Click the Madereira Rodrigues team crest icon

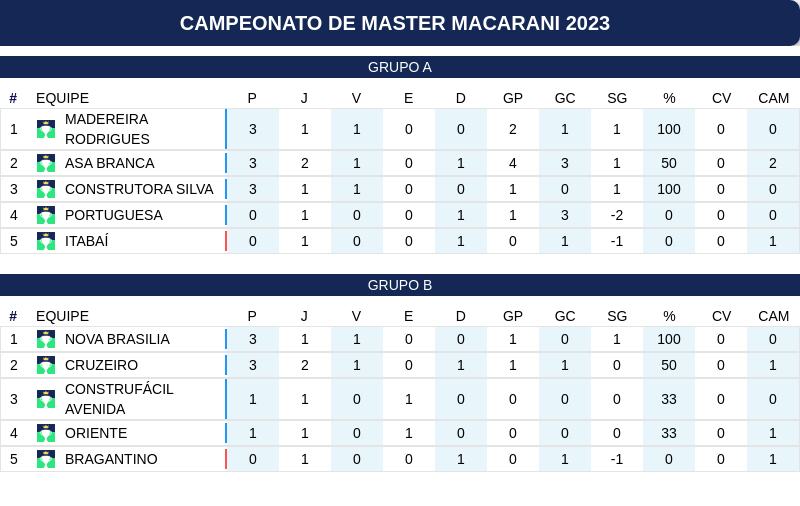[x=46, y=129]
